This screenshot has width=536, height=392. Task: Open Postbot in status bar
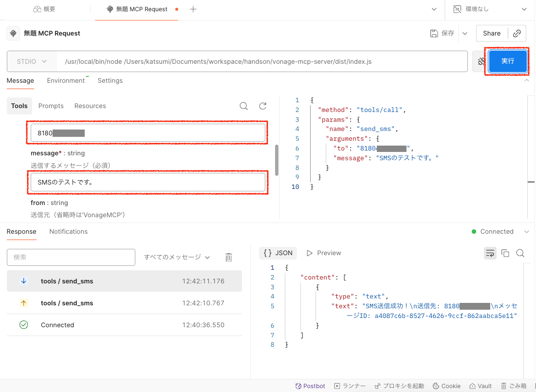pos(311,386)
